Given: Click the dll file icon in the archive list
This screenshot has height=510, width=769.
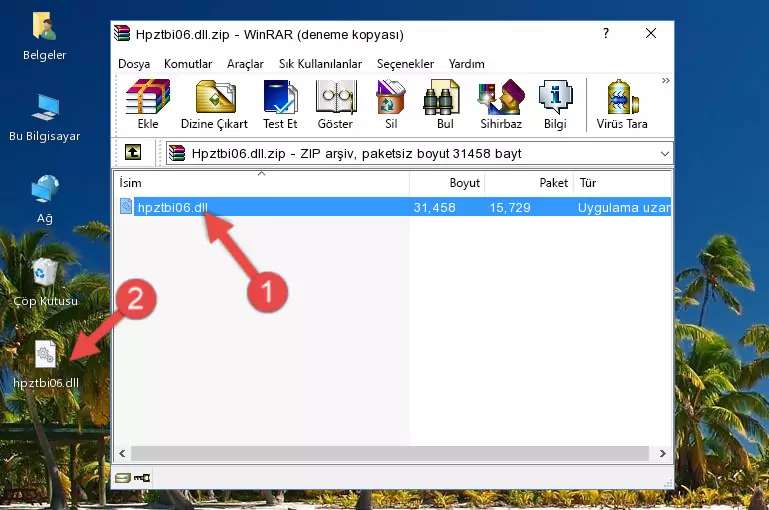Looking at the screenshot, I should (x=126, y=206).
